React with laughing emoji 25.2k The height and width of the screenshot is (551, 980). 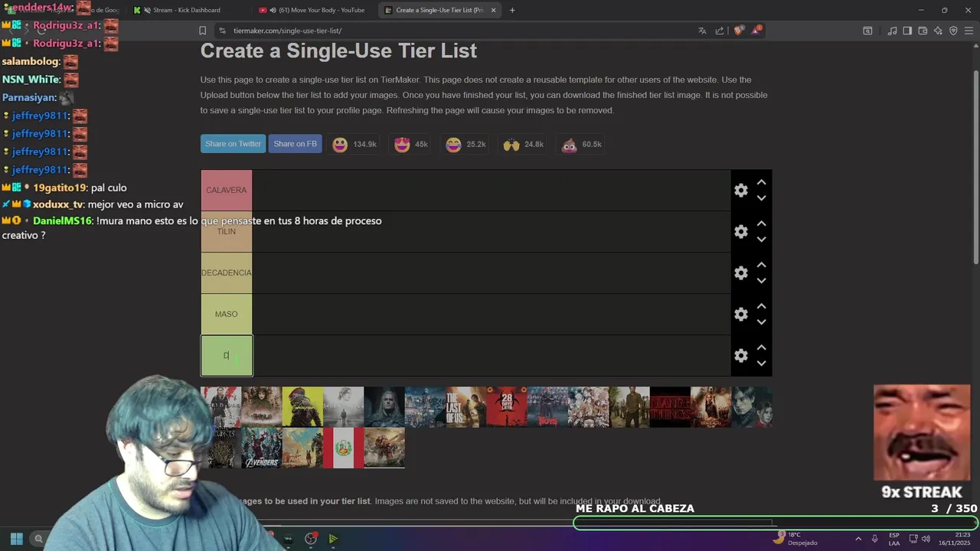[x=465, y=145]
